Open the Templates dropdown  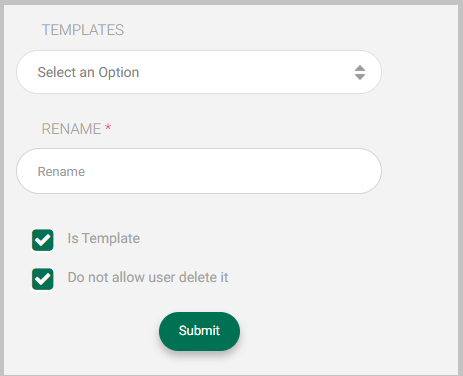(x=199, y=72)
